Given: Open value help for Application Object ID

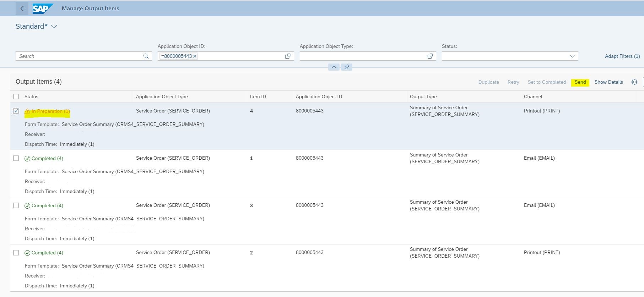Looking at the screenshot, I should point(288,56).
